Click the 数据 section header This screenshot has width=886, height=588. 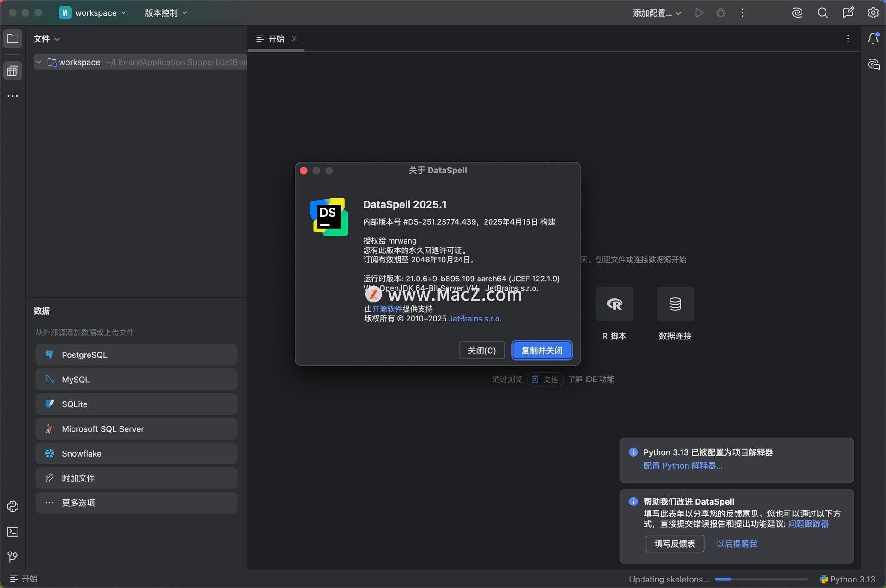(42, 311)
